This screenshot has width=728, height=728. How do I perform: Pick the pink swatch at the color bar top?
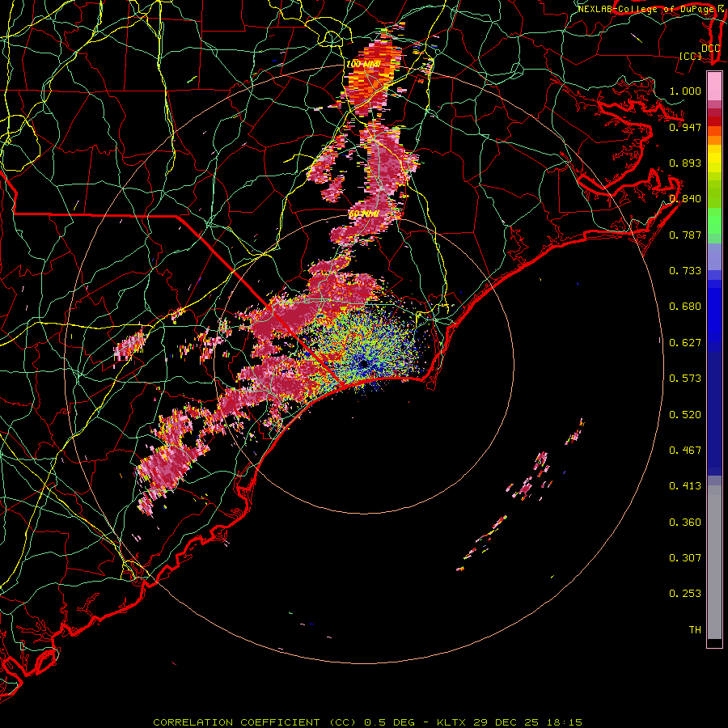click(714, 87)
